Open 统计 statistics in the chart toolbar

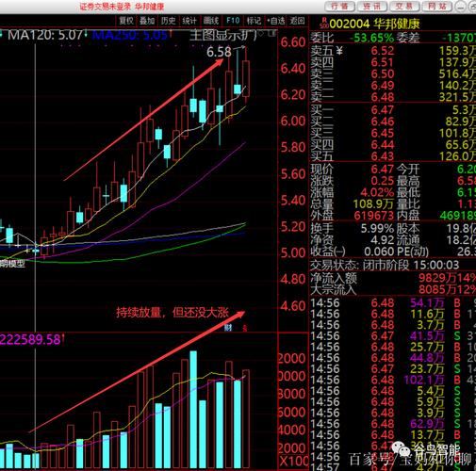coord(189,21)
